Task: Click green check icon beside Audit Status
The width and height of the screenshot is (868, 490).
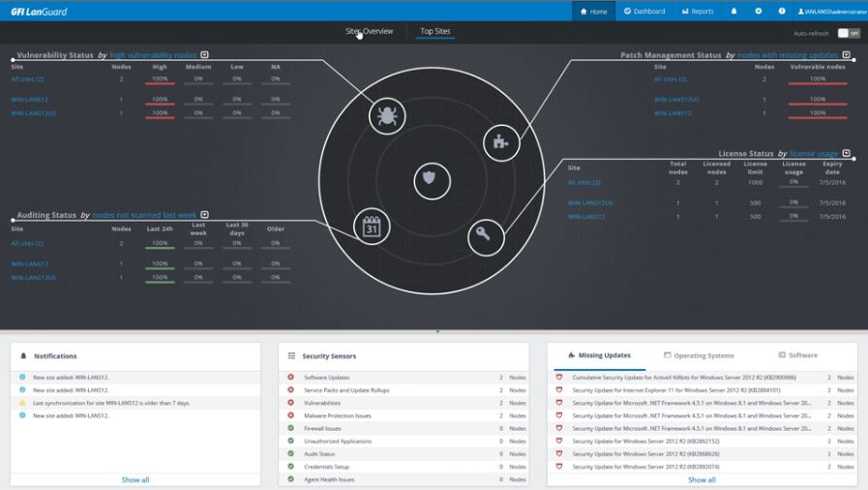Action: pyautogui.click(x=290, y=453)
